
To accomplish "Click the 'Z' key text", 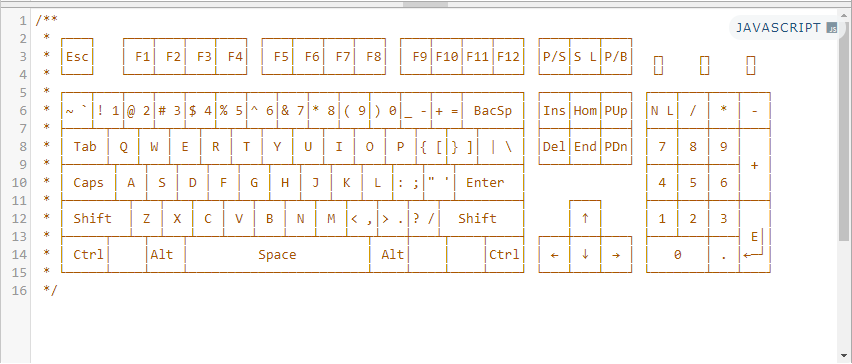I will (147, 218).
